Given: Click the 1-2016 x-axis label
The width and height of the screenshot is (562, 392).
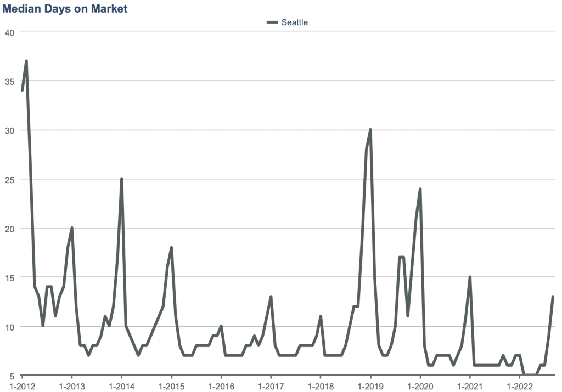Looking at the screenshot, I should click(221, 385).
